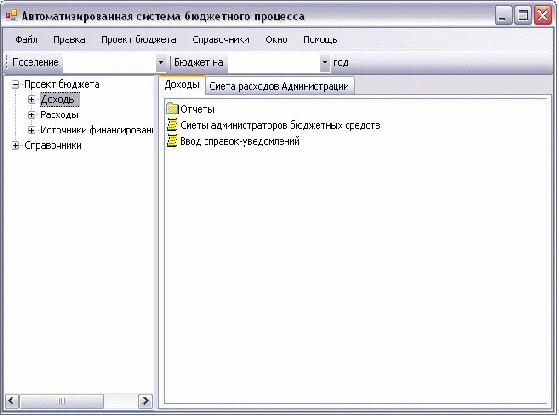559x416 pixels.
Task: Open the Помощь menu
Action: tap(320, 40)
